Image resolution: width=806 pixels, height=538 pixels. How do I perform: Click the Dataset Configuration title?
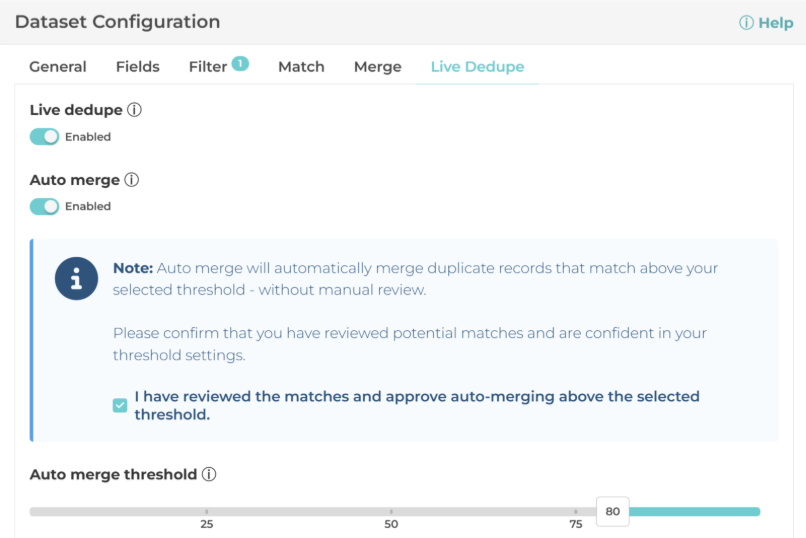118,22
